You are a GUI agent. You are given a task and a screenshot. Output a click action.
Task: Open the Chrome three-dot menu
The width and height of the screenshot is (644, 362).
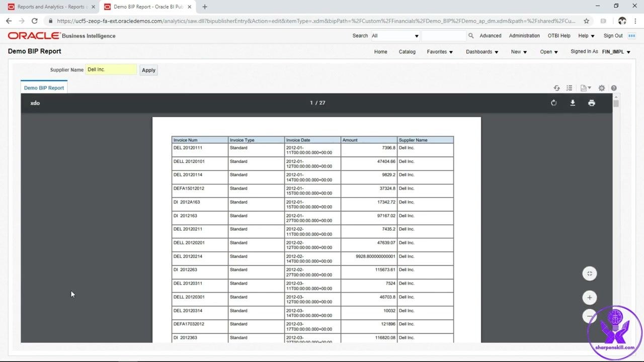(x=635, y=21)
